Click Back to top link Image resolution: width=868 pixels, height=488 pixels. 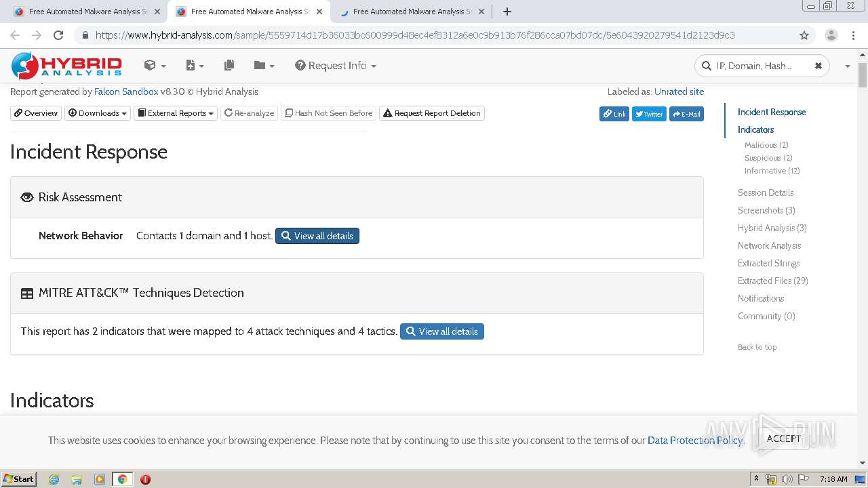(x=757, y=347)
